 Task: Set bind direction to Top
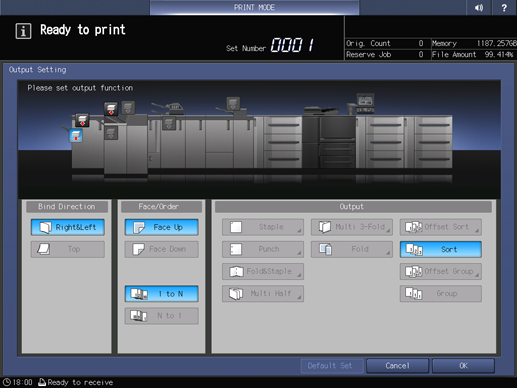coord(68,249)
